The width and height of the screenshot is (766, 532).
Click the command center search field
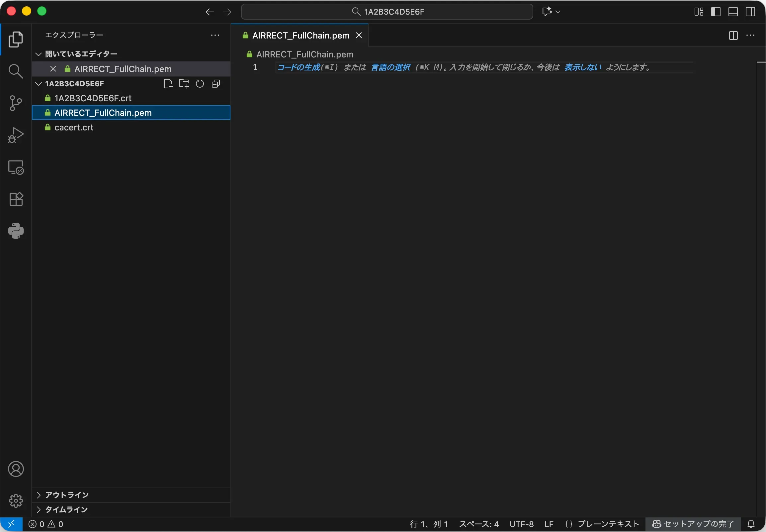[387, 12]
